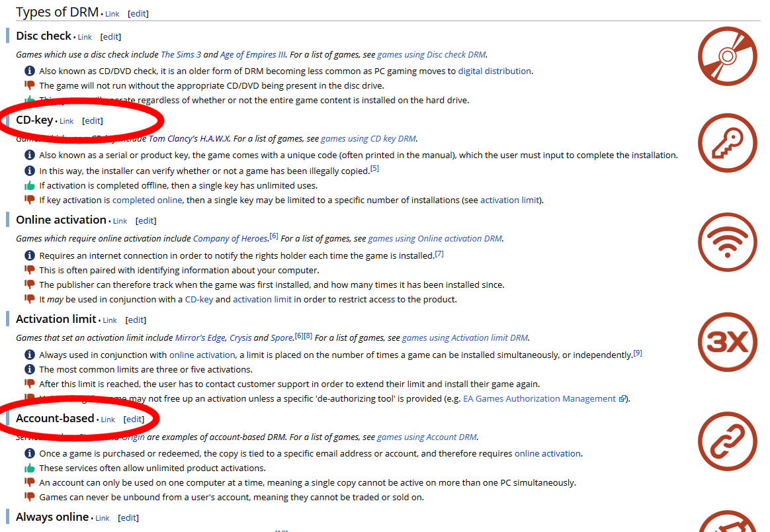Click thumbs-down icon beside 'An account can only be used'
770x532 pixels.
(x=30, y=482)
